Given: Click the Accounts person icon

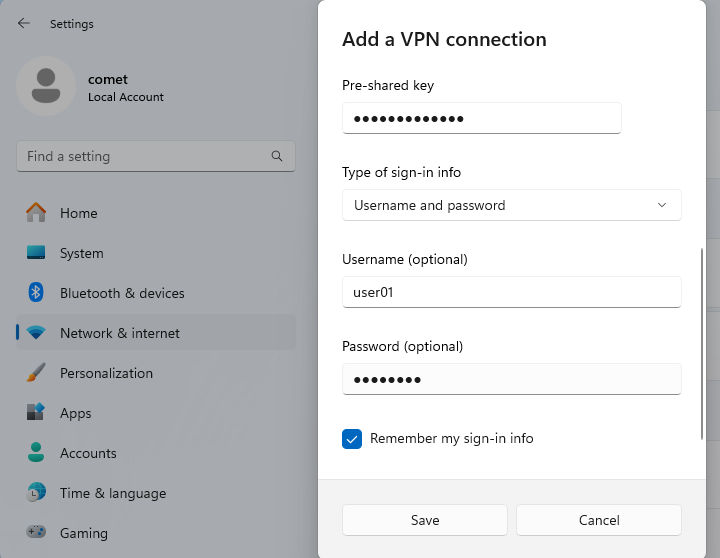Looking at the screenshot, I should tap(36, 452).
